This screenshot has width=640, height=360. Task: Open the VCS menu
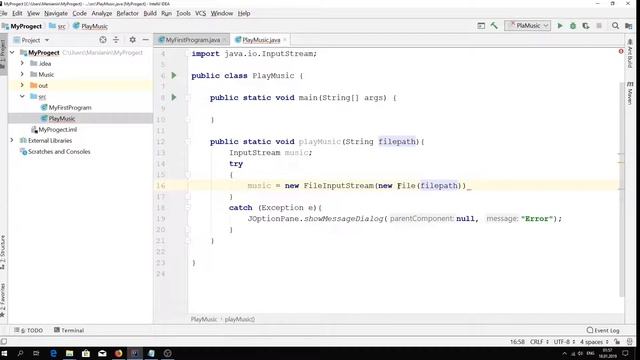point(200,13)
